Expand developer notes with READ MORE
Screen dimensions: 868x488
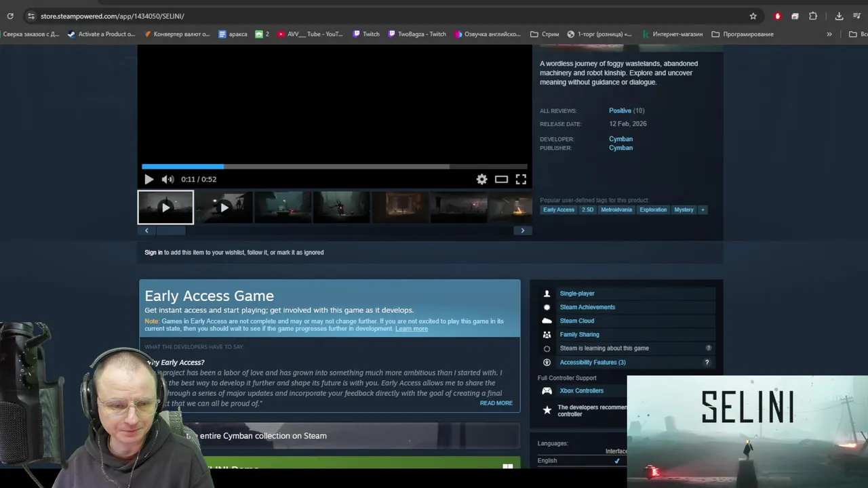496,403
